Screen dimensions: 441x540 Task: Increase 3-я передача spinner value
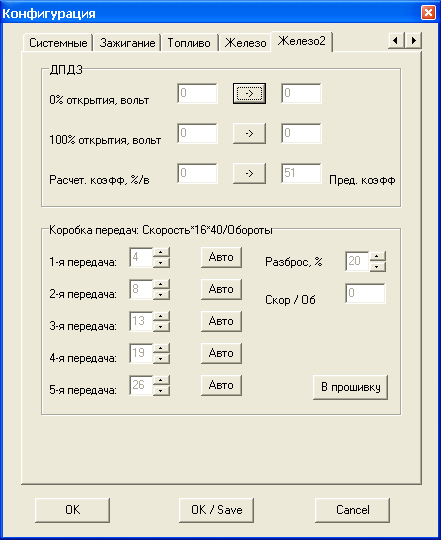pyautogui.click(x=161, y=316)
